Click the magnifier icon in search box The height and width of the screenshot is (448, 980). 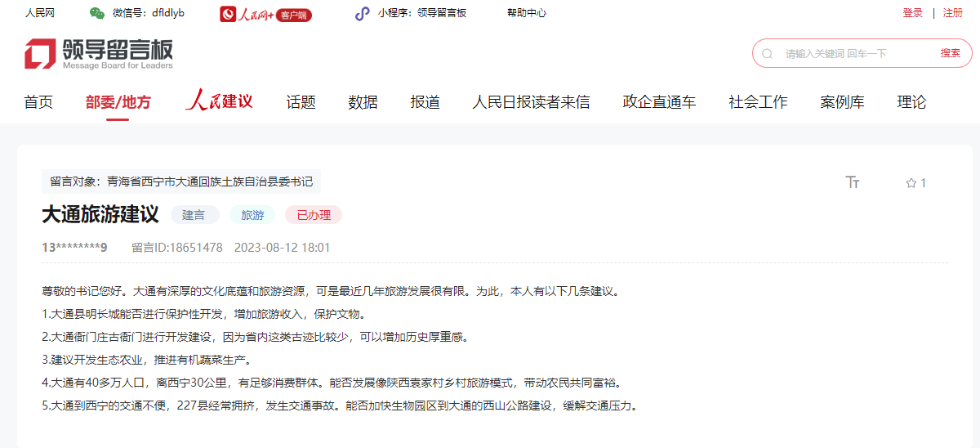pyautogui.click(x=768, y=53)
